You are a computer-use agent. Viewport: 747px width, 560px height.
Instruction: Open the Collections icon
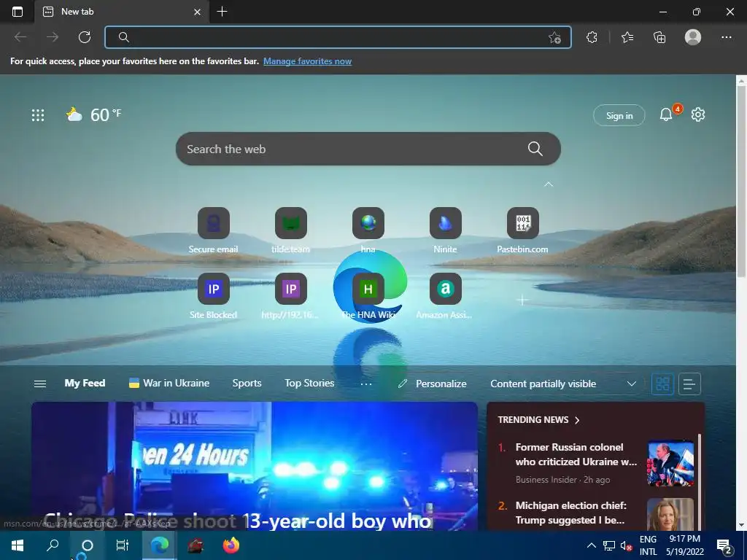click(x=659, y=37)
